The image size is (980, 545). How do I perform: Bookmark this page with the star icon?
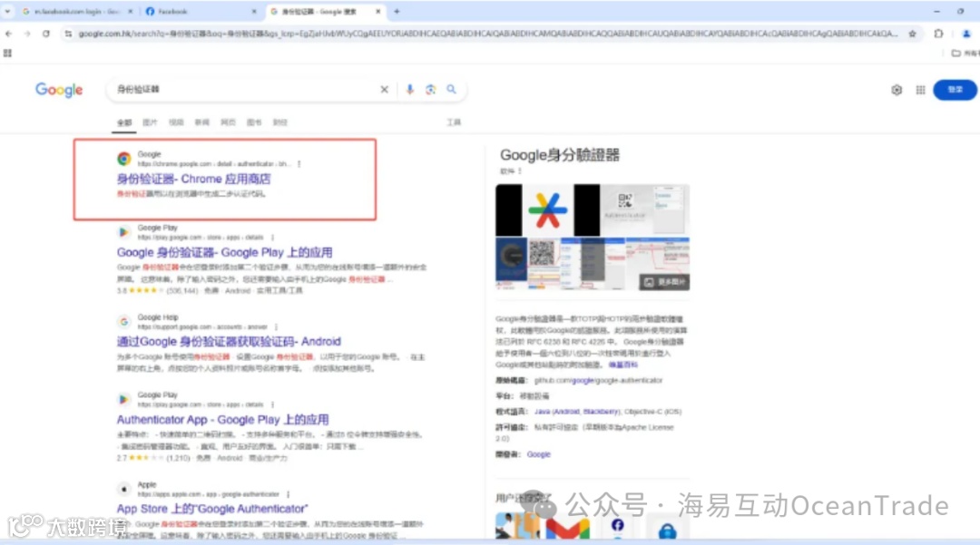pos(913,34)
